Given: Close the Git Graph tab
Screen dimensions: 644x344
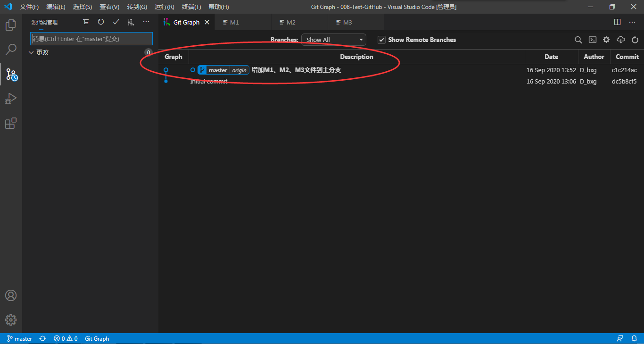Looking at the screenshot, I should click(207, 22).
